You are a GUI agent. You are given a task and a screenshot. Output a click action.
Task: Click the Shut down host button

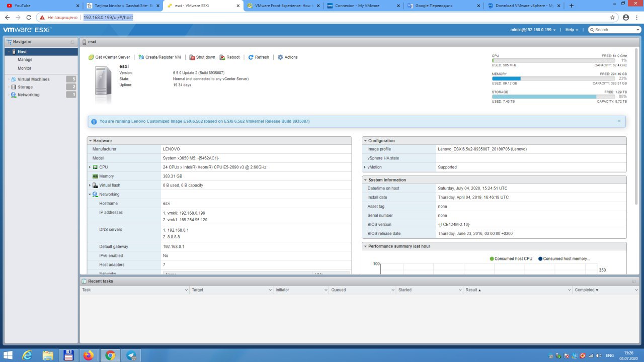point(202,57)
